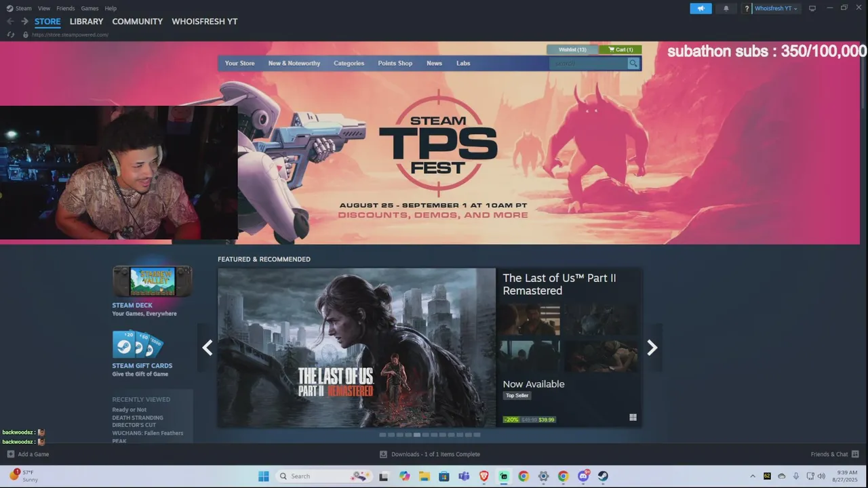The width and height of the screenshot is (868, 488).
Task: Open WHOISFRESH YT profile tab
Action: 204,21
